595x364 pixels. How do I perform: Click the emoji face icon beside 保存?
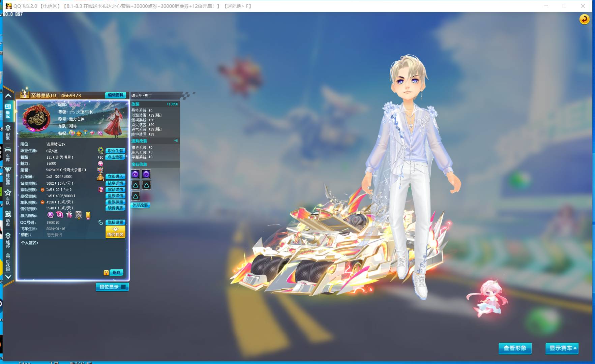pos(106,273)
